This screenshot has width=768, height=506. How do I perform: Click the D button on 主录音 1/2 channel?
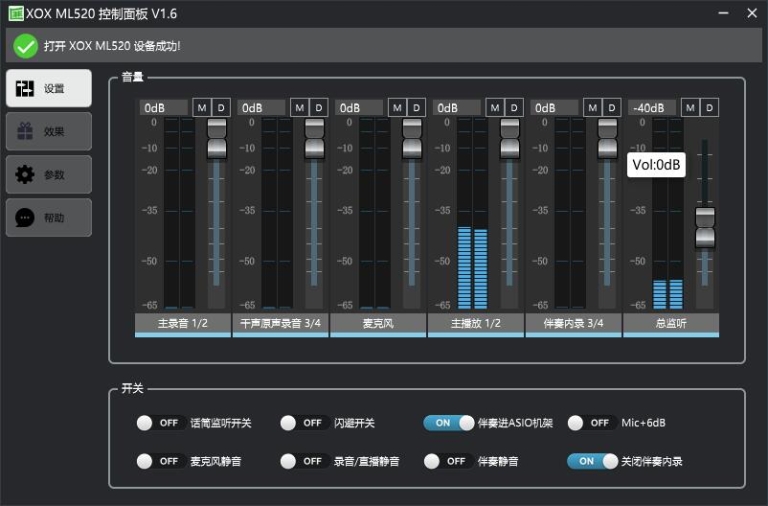click(x=221, y=108)
